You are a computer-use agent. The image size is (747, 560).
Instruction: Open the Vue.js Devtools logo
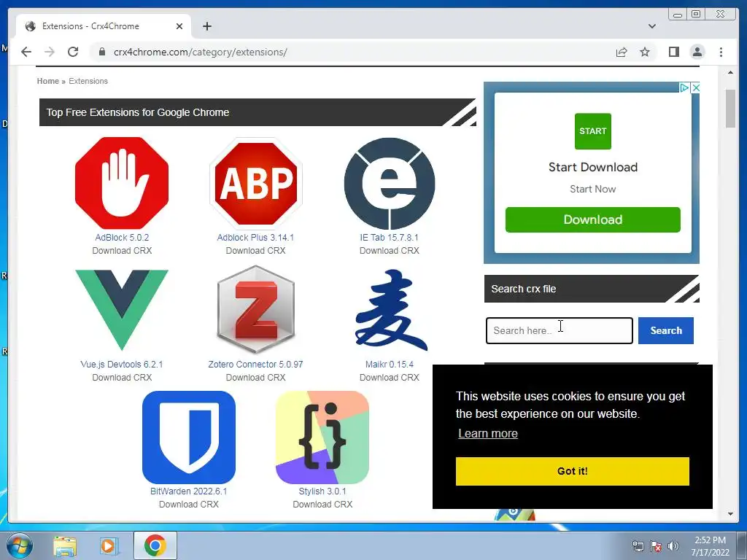point(122,310)
